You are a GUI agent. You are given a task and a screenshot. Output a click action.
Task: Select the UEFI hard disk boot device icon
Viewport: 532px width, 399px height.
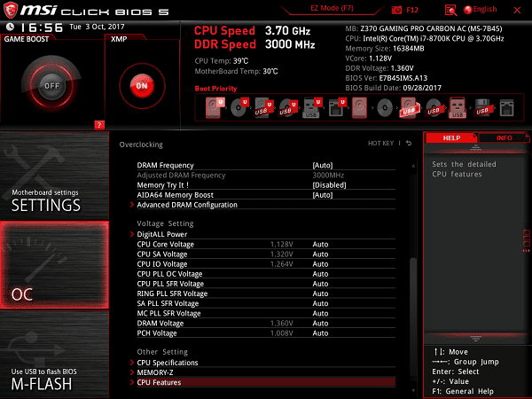click(x=215, y=108)
